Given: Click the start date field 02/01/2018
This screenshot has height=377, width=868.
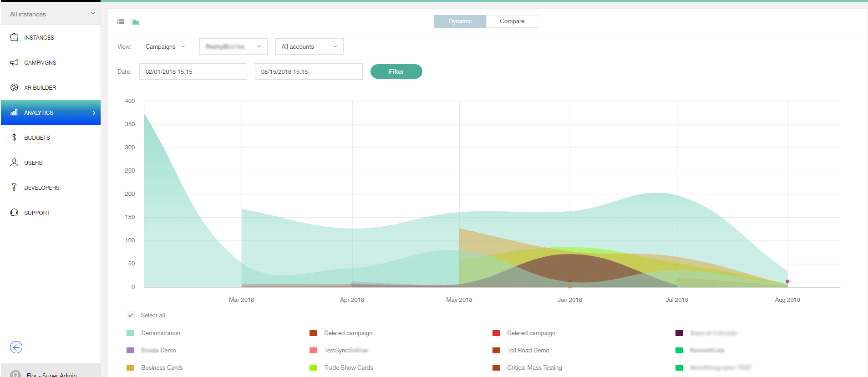Looking at the screenshot, I should click(193, 71).
